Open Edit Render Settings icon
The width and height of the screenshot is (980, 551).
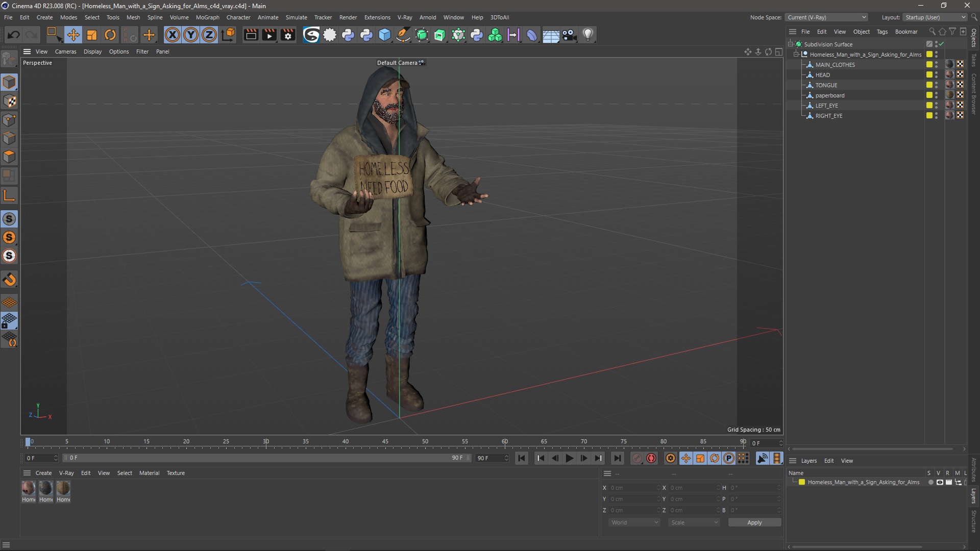click(x=288, y=35)
